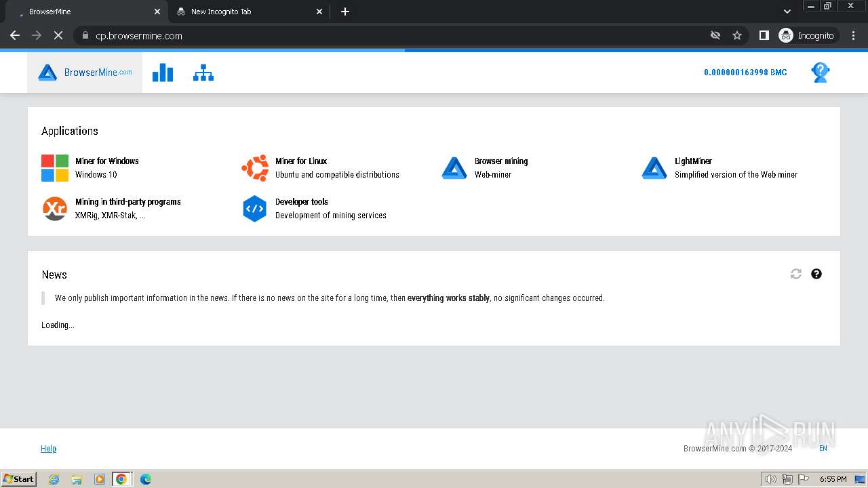The height and width of the screenshot is (488, 868).
Task: Click the 'Windows 10' subtitle
Action: coord(96,175)
